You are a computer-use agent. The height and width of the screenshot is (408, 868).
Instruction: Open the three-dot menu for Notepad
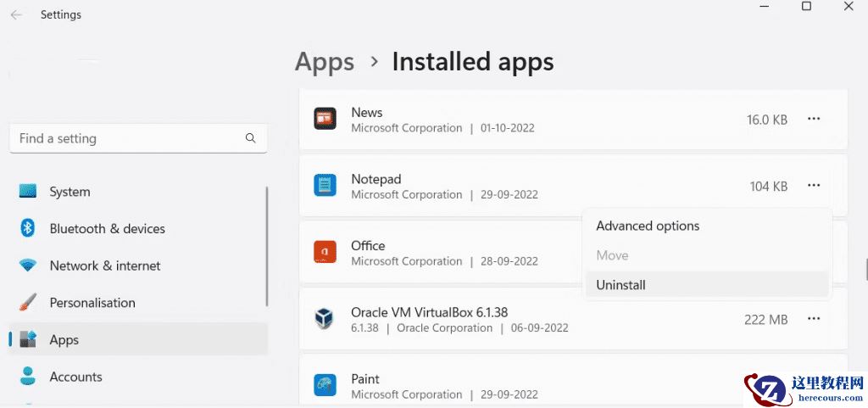814,185
